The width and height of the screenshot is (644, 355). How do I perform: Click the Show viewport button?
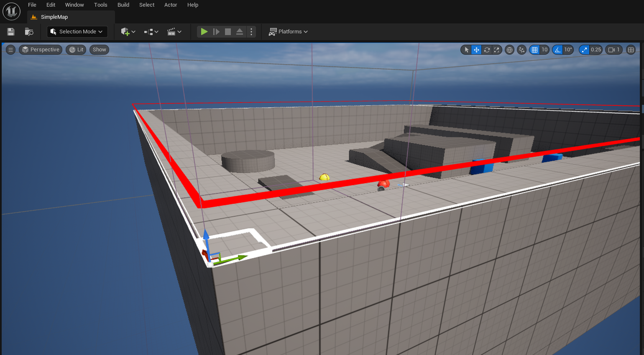[99, 50]
